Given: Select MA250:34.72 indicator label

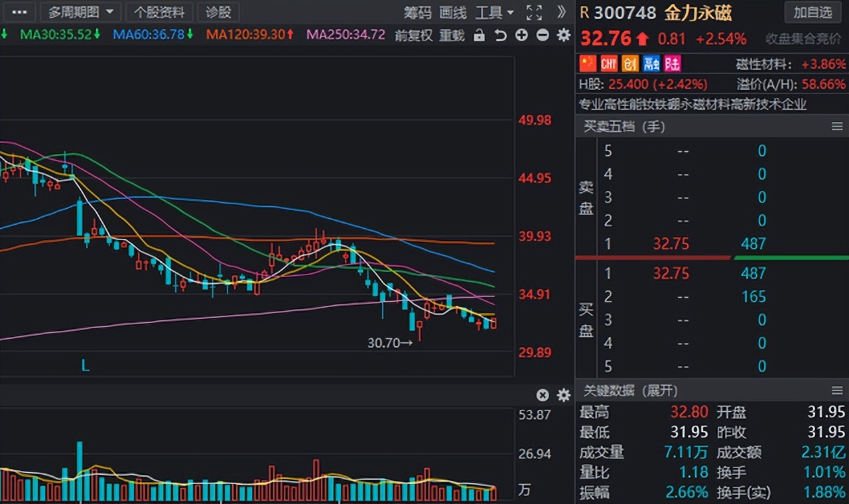Looking at the screenshot, I should 346,34.
